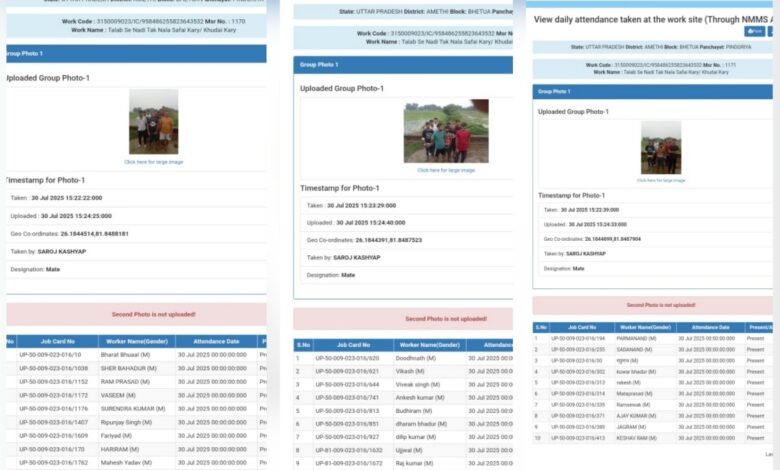Open the group photo thumbnail on Msr No. 1170 page
The height and width of the screenshot is (470, 780).
(x=154, y=122)
